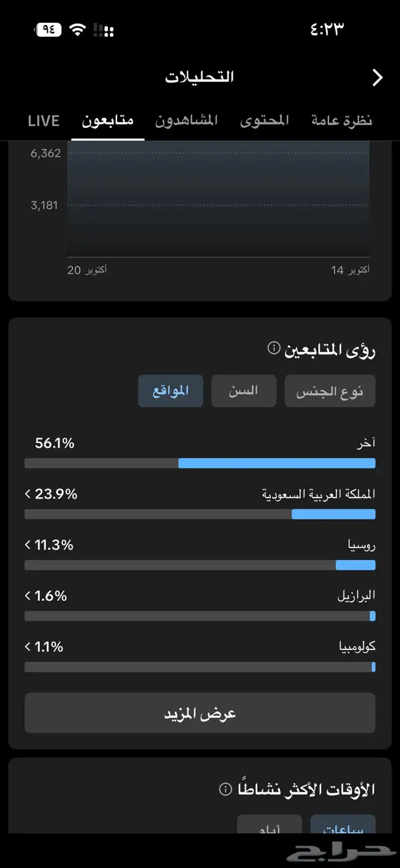Tap the back arrow in the header
Viewport: 400px width, 868px height.
[x=377, y=77]
